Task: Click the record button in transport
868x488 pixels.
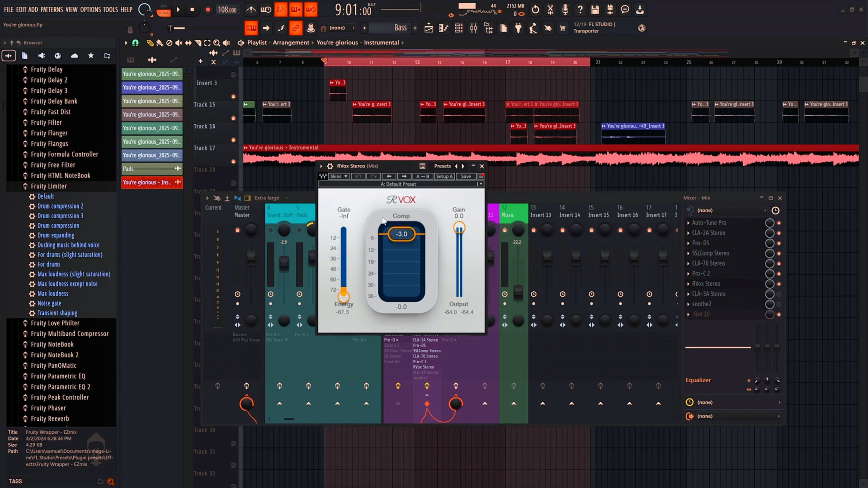Action: click(x=208, y=10)
